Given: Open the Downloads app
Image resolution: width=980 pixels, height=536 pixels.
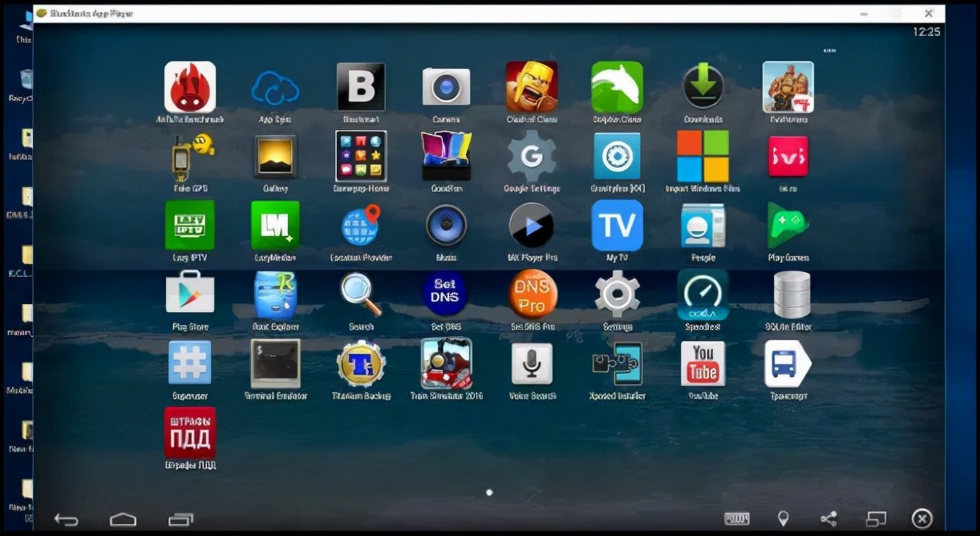Looking at the screenshot, I should [703, 87].
